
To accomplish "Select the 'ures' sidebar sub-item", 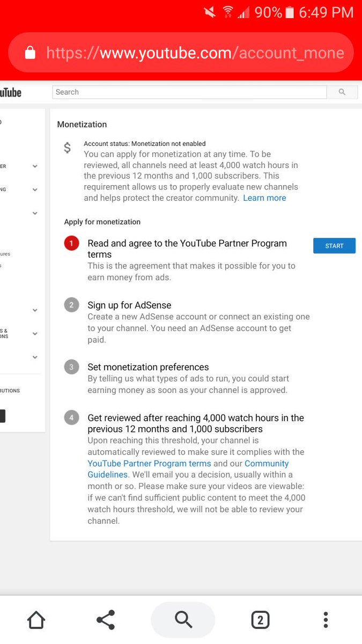I will [5, 254].
